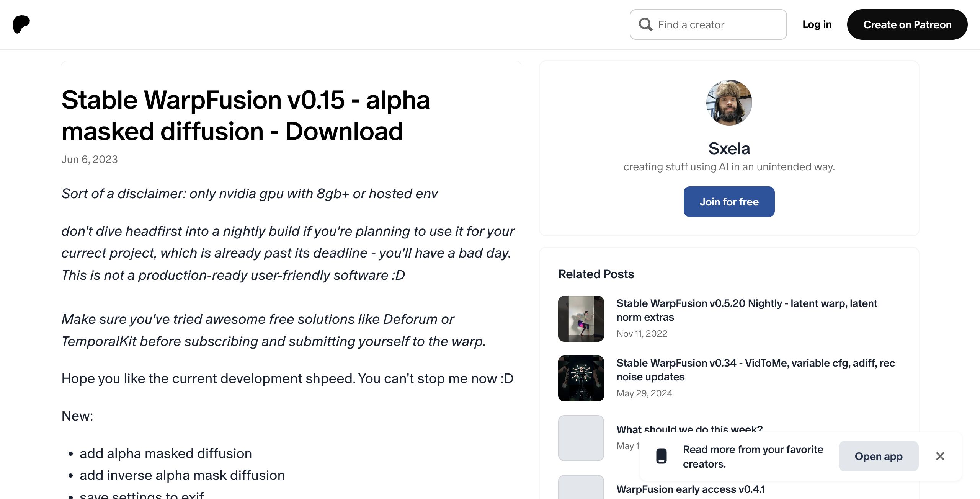Open the Stable WarpFusion v0.34 VidToMe link
The width and height of the screenshot is (980, 499).
pos(755,370)
